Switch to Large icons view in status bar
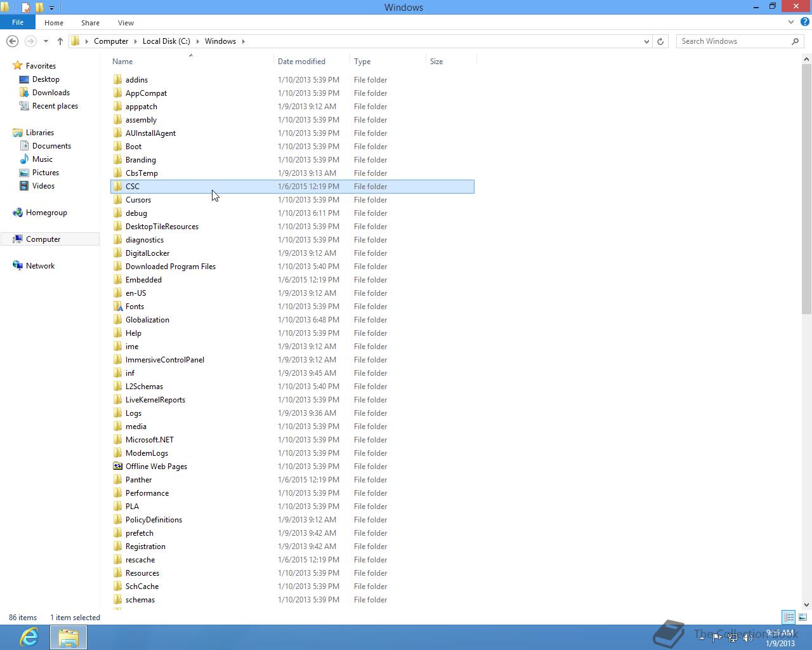Image resolution: width=812 pixels, height=650 pixels. pos(802,617)
